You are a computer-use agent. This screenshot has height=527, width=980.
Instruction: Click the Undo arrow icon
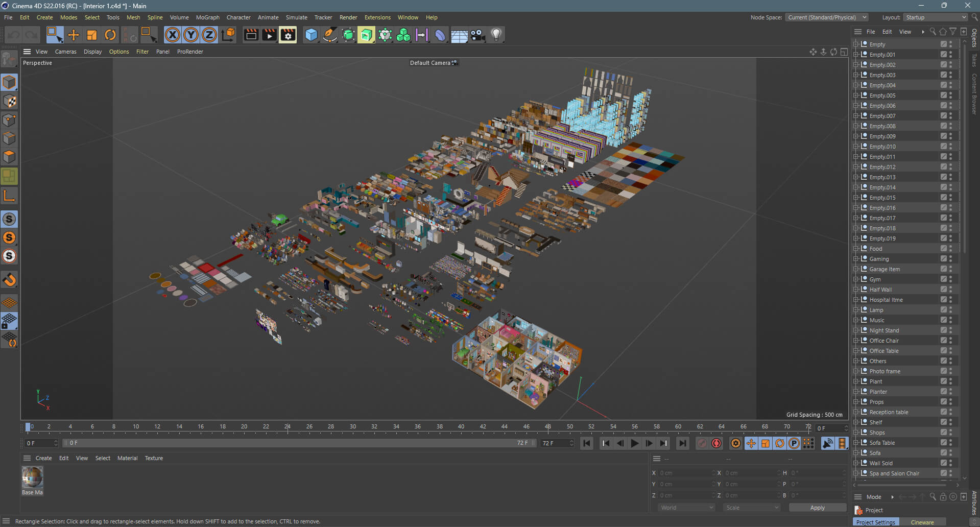tap(13, 35)
